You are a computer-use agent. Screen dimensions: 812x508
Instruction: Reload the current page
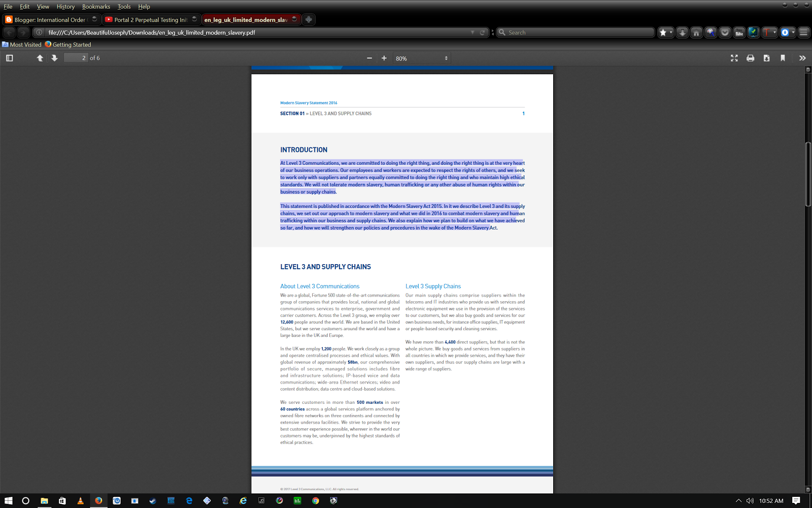[x=483, y=33]
